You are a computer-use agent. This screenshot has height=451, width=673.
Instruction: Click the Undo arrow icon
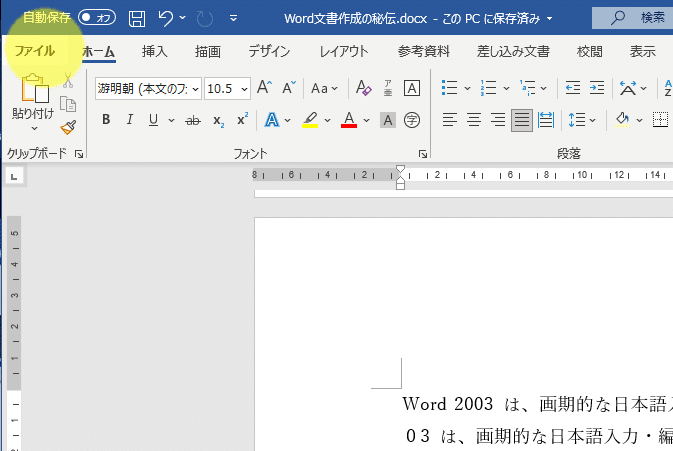pyautogui.click(x=165, y=18)
